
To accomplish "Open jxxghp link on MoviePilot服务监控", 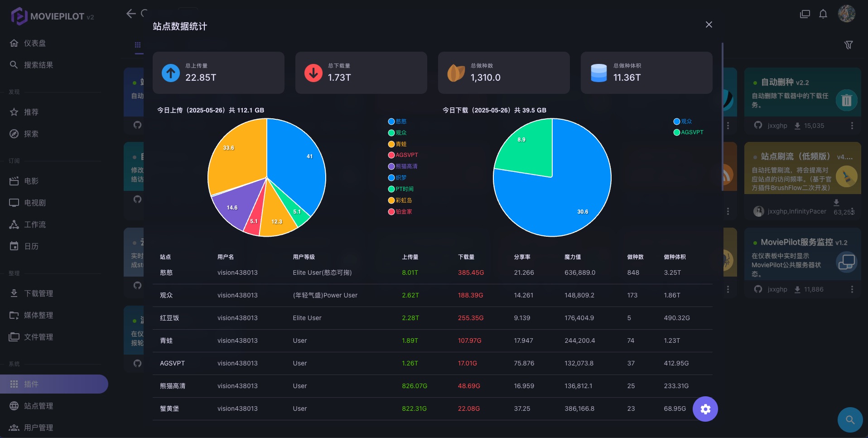I will click(777, 289).
